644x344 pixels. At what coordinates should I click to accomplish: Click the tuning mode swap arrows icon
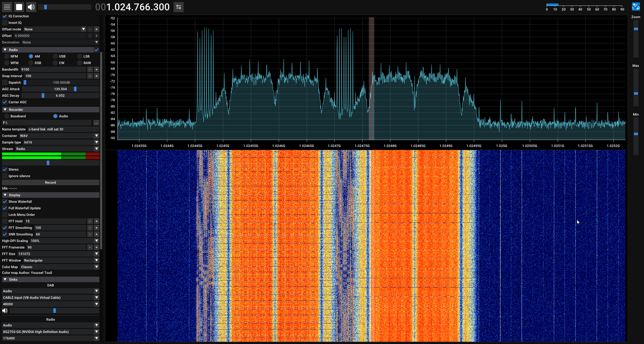(179, 7)
